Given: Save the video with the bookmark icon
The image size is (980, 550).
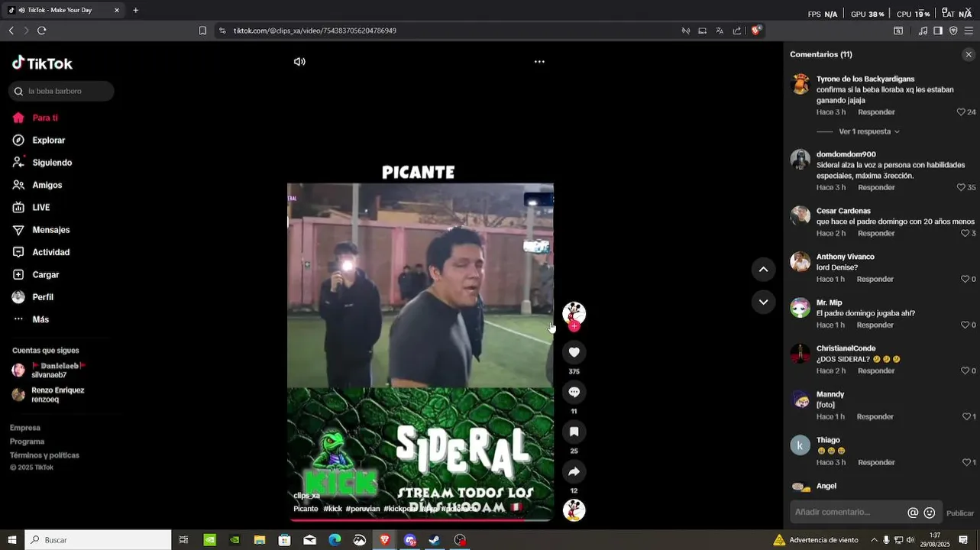Looking at the screenshot, I should (x=574, y=432).
